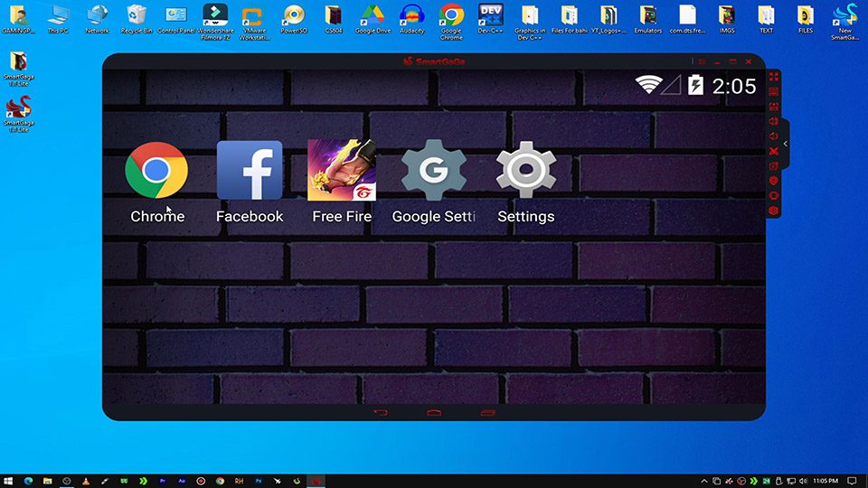Open the hexagon settings icon in side toolbar
This screenshot has height=488, width=868.
[774, 211]
